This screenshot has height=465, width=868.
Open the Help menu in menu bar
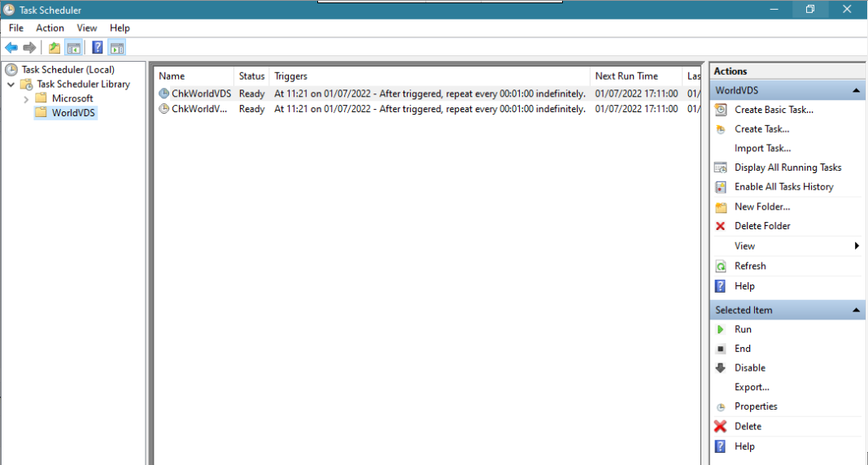120,28
